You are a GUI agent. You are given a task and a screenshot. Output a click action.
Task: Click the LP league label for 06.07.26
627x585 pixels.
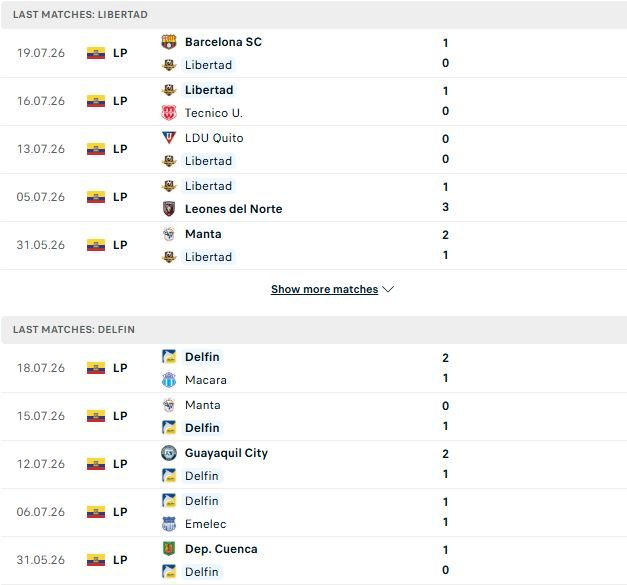(120, 512)
